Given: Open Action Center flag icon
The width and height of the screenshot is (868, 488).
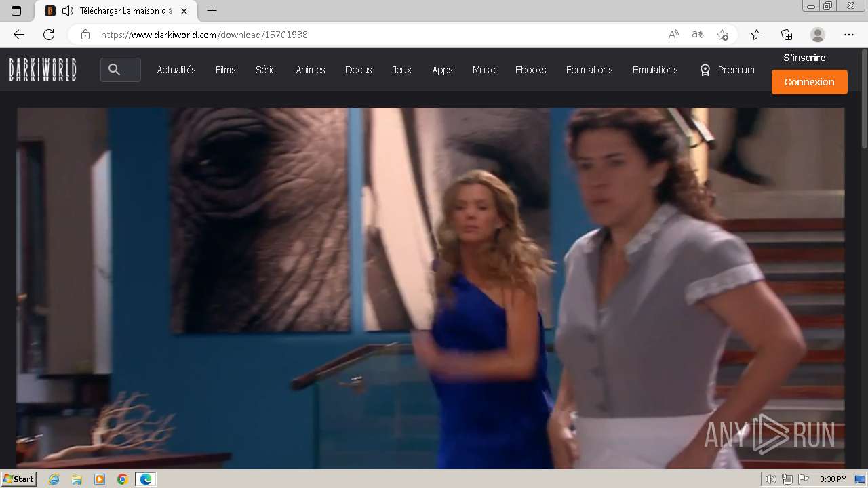Looking at the screenshot, I should [802, 479].
